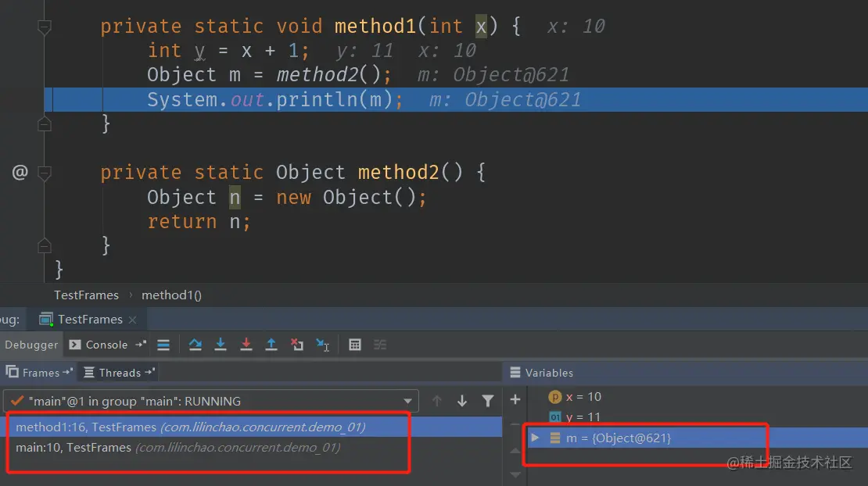This screenshot has width=868, height=486.
Task: Click the TestFrames run configuration icon
Action: [46, 319]
